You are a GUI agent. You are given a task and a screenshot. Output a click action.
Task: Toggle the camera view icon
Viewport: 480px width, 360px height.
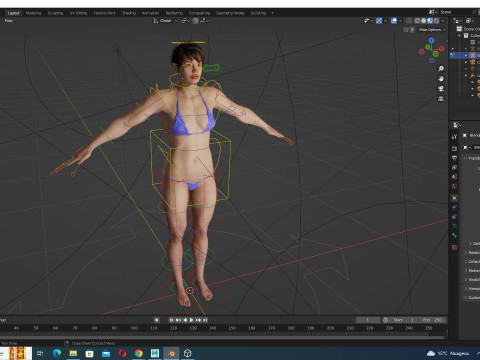tap(441, 89)
